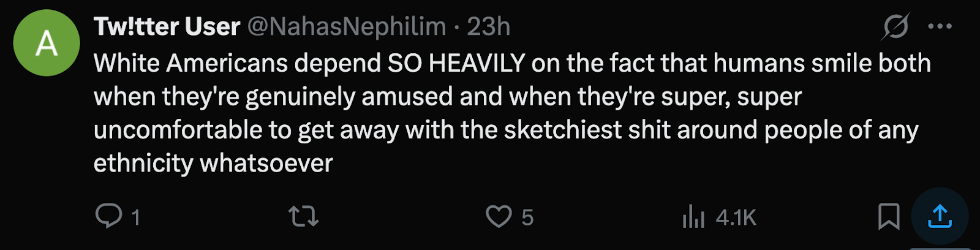
Task: Visit the 'Tw!tter User' display name
Action: pos(167,26)
